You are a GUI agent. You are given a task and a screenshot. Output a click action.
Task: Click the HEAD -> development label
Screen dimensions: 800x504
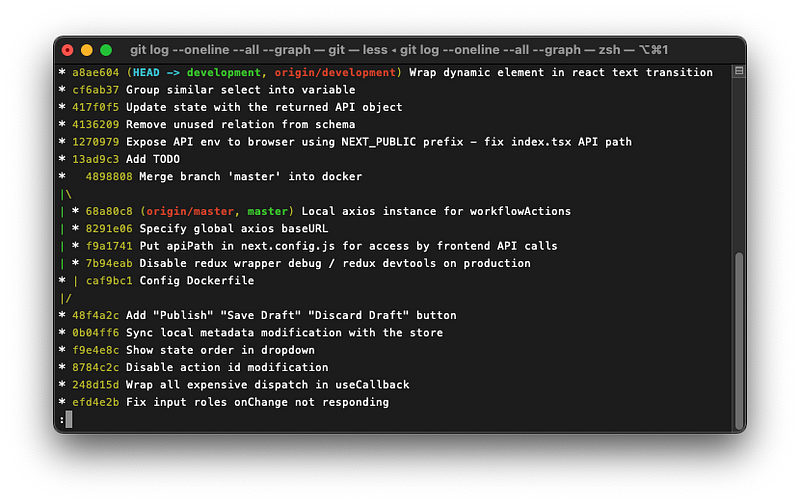197,72
